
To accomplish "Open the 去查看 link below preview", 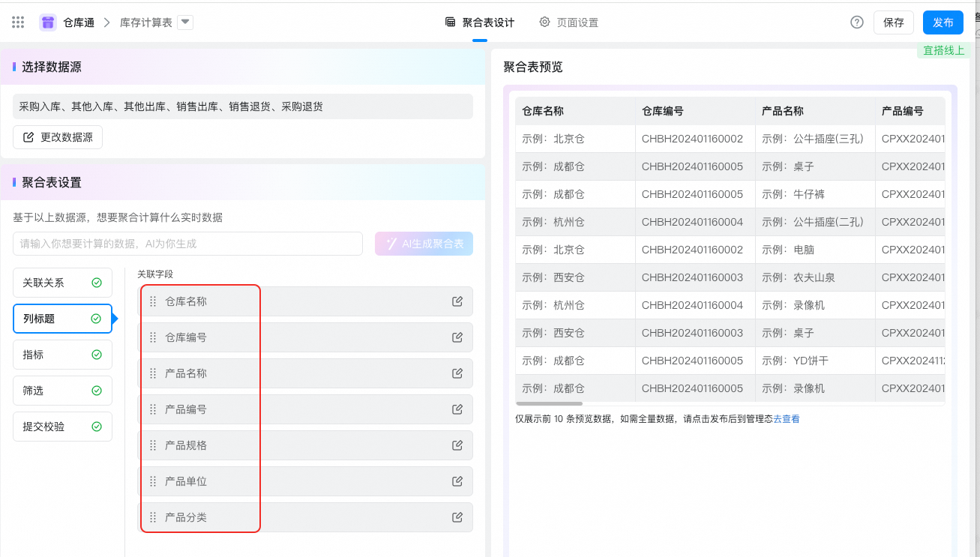I will [787, 419].
